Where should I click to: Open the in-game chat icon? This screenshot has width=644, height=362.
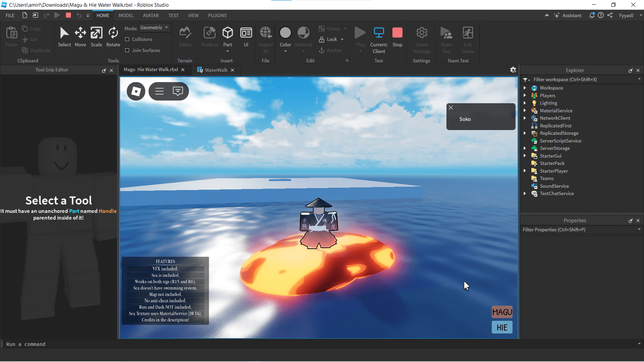pos(178,91)
